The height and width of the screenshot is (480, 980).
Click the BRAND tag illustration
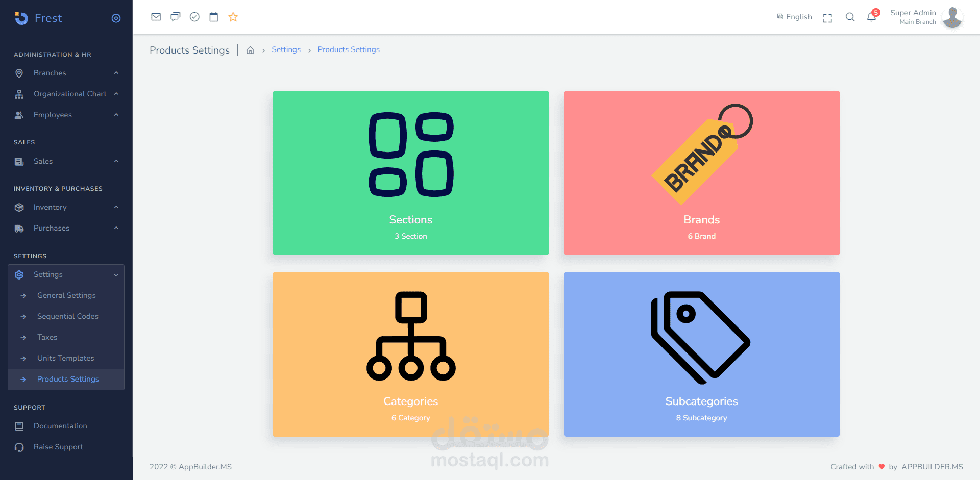(x=702, y=154)
